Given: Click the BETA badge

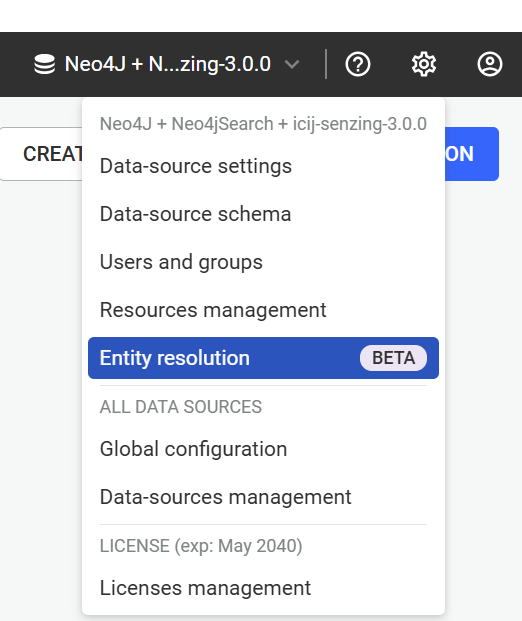Looking at the screenshot, I should (x=393, y=358).
